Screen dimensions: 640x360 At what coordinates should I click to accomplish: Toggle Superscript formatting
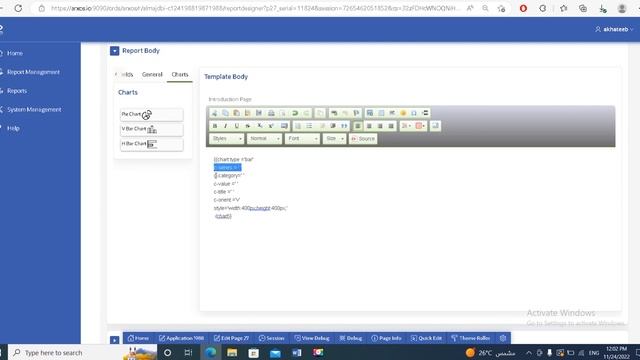coord(271,126)
